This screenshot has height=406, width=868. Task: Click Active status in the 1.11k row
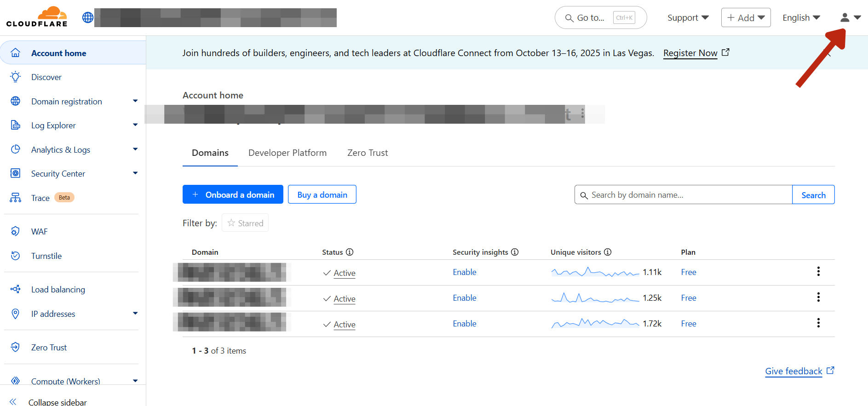[x=345, y=273]
